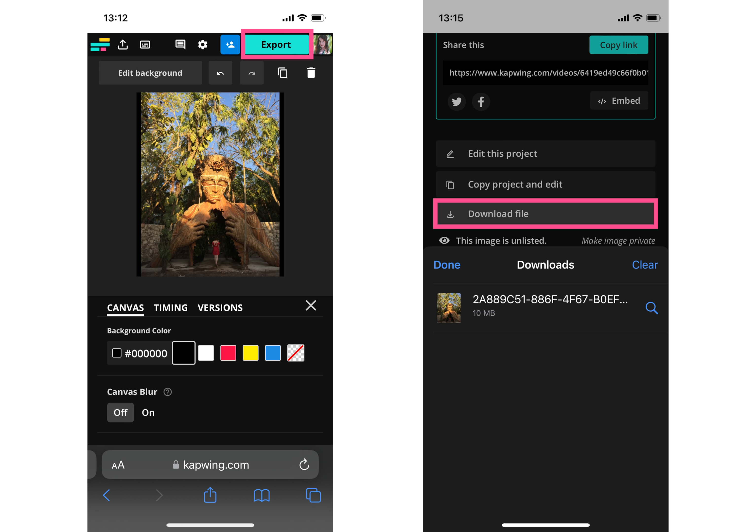
Task: Switch to the CANVAS tab
Action: [125, 308]
